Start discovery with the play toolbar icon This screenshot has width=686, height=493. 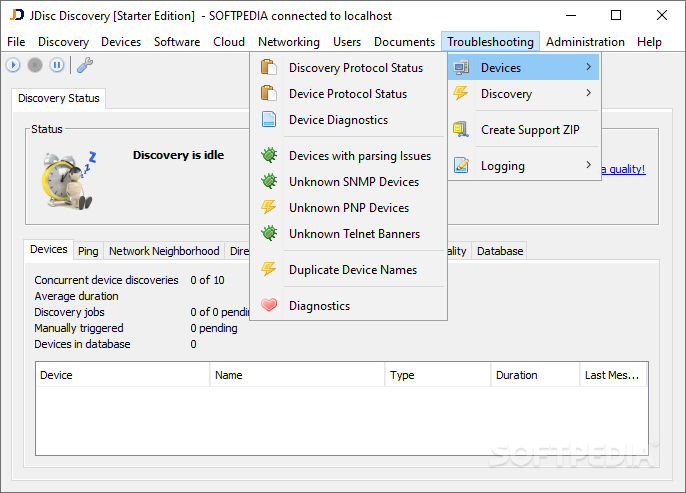tap(13, 65)
